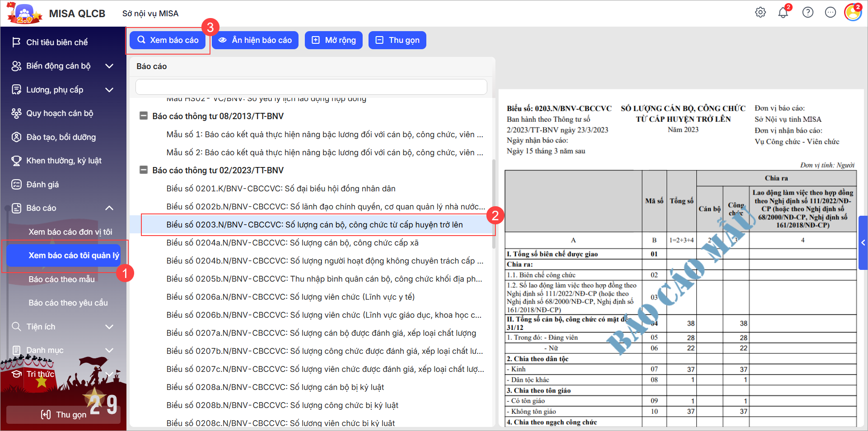Select Xem báo cáo đơn vị tôi
This screenshot has height=431, width=868.
[x=70, y=232]
